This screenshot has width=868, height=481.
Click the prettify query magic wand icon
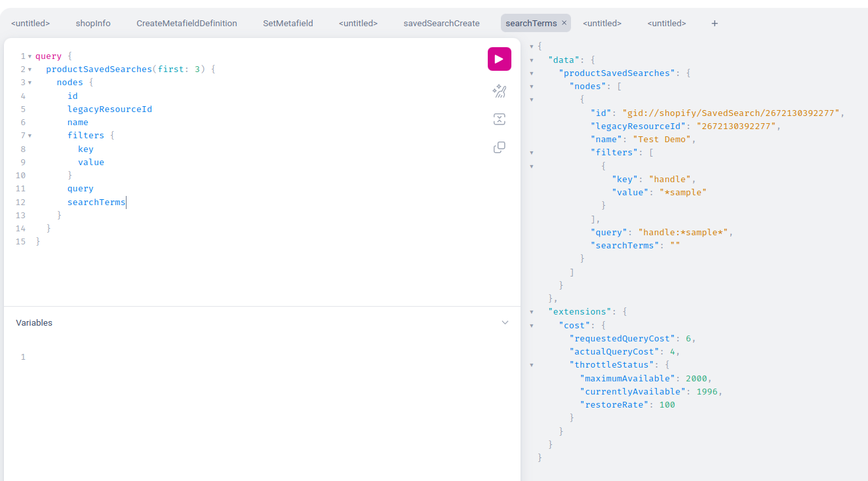(x=499, y=92)
